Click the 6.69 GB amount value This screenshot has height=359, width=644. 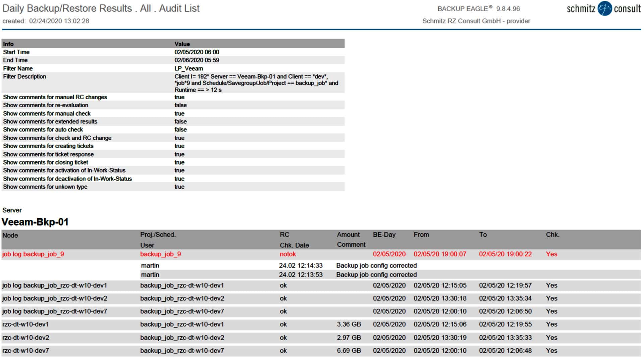[349, 351]
